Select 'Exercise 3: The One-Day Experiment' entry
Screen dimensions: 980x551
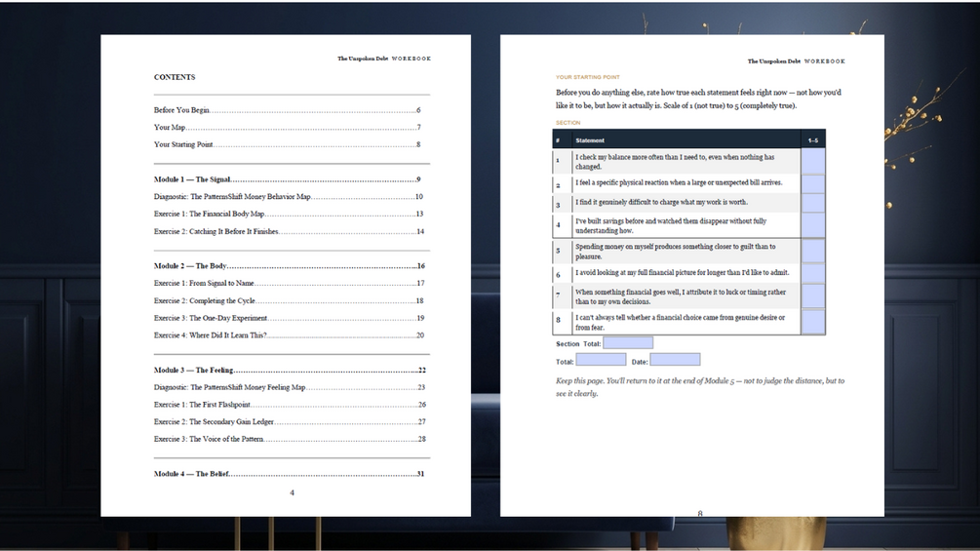pyautogui.click(x=289, y=318)
